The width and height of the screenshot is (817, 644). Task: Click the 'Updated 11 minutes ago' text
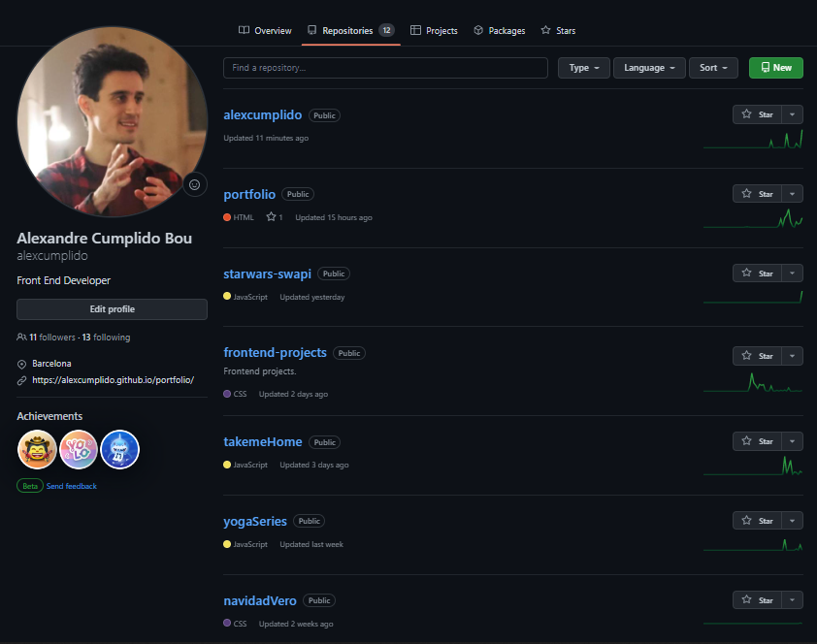266,138
